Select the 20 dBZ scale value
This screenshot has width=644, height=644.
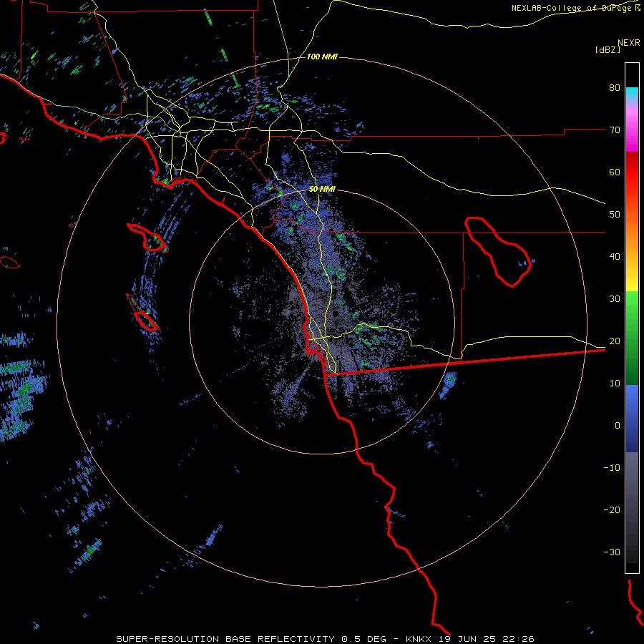coord(615,341)
